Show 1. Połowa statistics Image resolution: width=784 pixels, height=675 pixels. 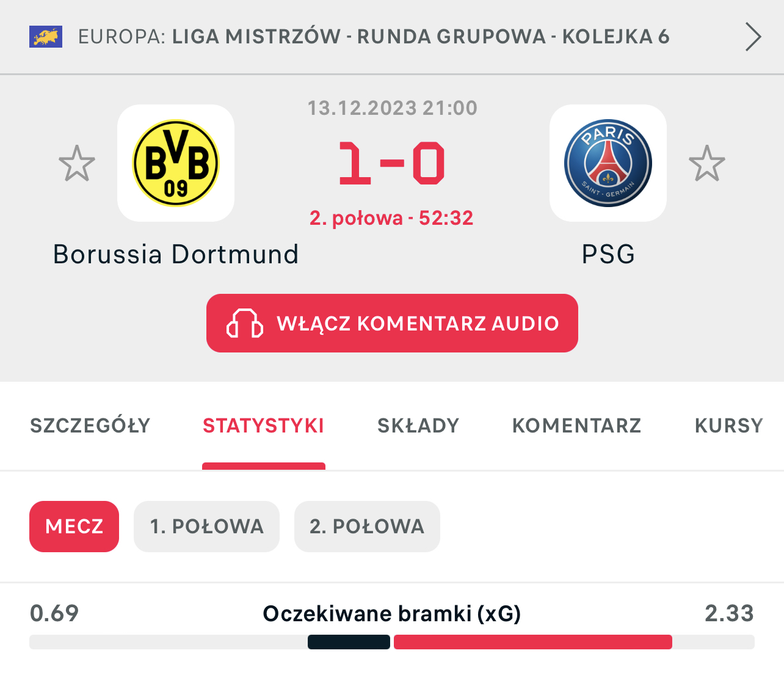pos(206,527)
